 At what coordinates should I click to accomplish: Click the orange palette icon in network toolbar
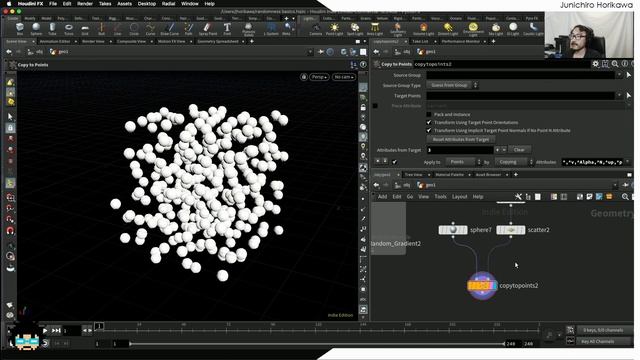(x=609, y=197)
